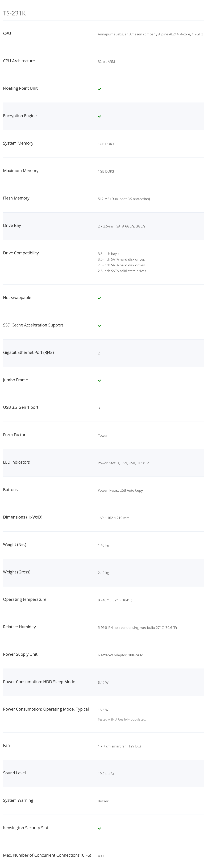
Task: Select the 32-bit ARM architecture value
Action: [x=106, y=62]
